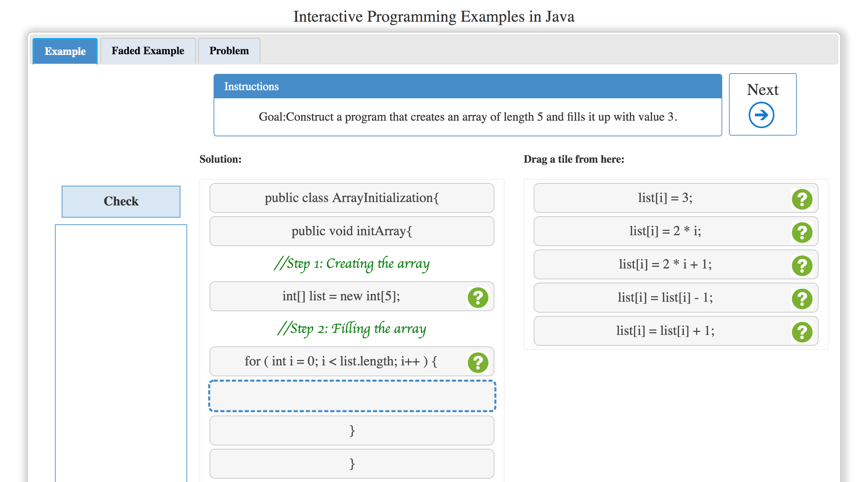This screenshot has width=868, height=482.
Task: Open help for 'list[i] = 2 * i;' tile
Action: 802,232
